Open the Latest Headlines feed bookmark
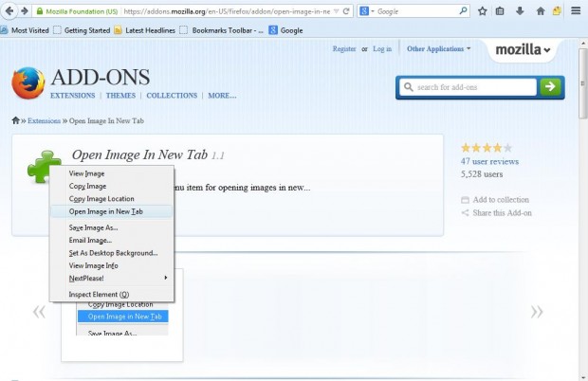 pos(145,30)
